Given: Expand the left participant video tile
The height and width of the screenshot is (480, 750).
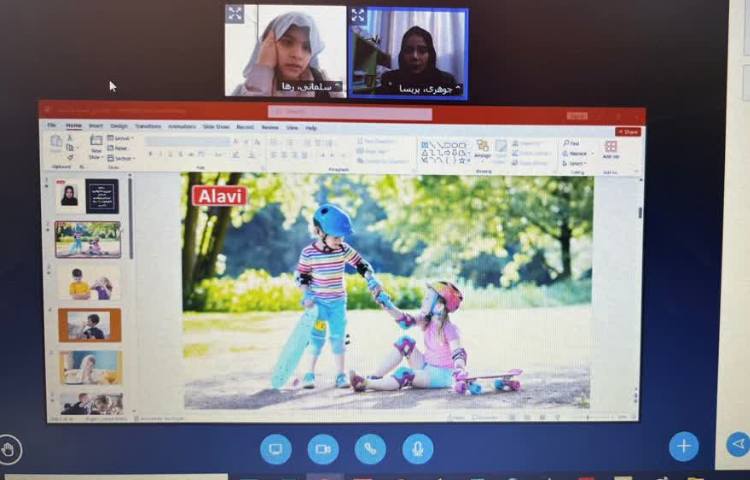Looking at the screenshot, I should [235, 14].
